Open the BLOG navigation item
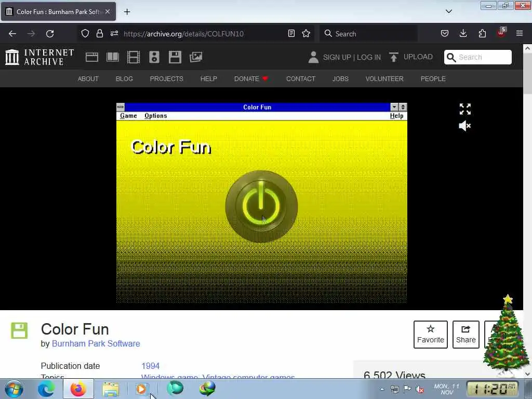This screenshot has height=399, width=532. point(124,79)
